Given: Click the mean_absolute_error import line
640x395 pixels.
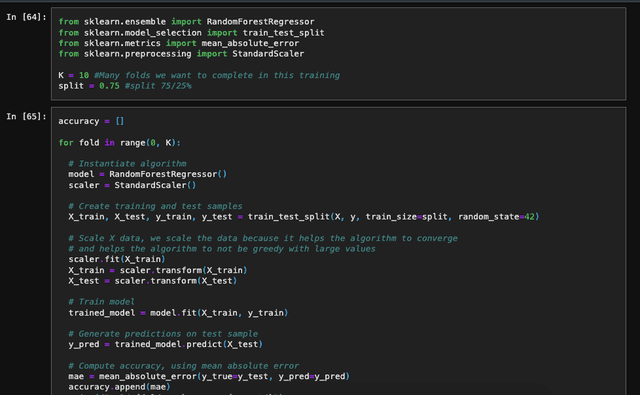Looking at the screenshot, I should (178, 43).
